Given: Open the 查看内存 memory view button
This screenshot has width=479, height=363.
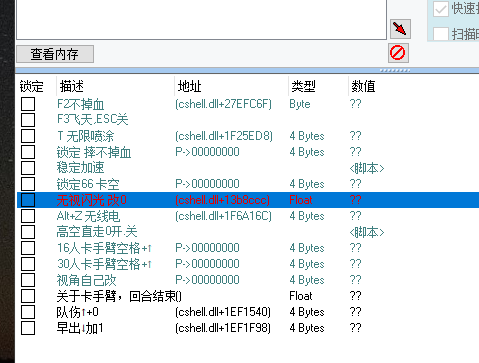Looking at the screenshot, I should point(55,54).
